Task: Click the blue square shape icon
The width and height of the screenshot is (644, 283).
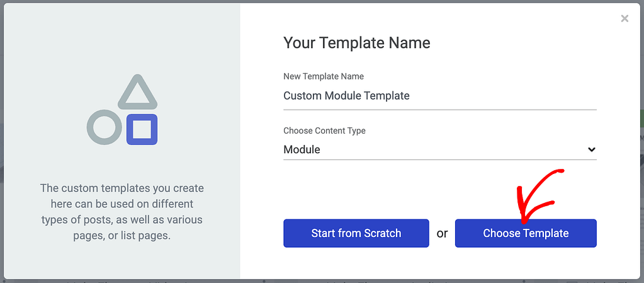Action: [x=142, y=130]
